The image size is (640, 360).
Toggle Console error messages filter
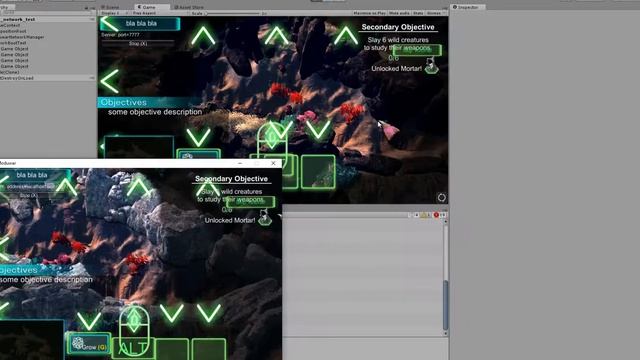(x=439, y=215)
